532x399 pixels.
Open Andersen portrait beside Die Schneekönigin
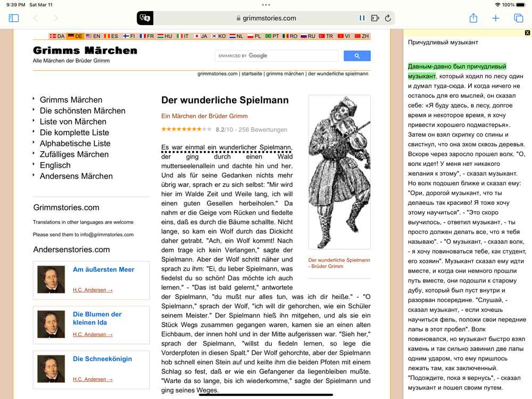(51, 369)
